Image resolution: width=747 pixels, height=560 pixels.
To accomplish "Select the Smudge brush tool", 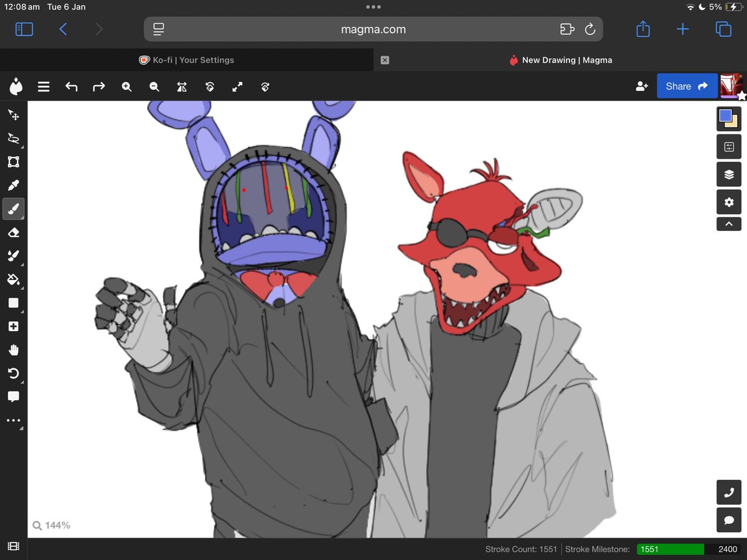I will coord(13,256).
